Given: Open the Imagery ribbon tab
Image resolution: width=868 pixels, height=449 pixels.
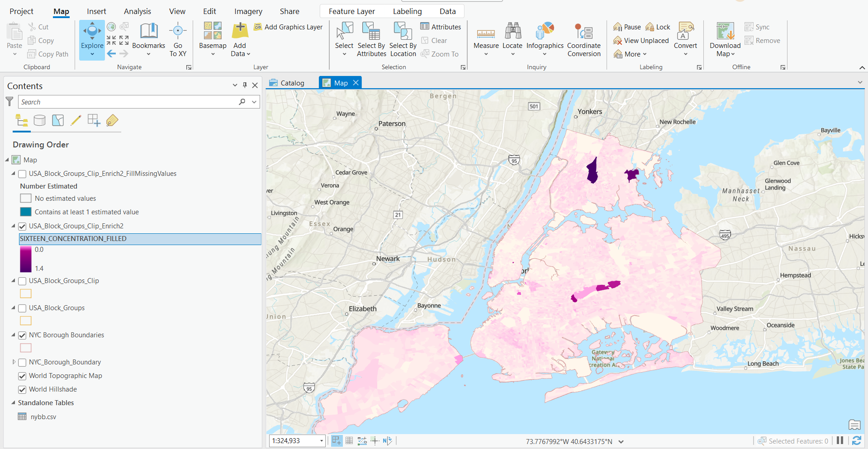Looking at the screenshot, I should tap(248, 11).
